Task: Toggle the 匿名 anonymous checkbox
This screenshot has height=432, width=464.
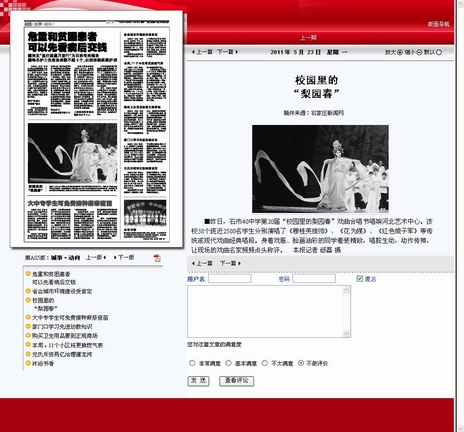Action: coord(359,279)
